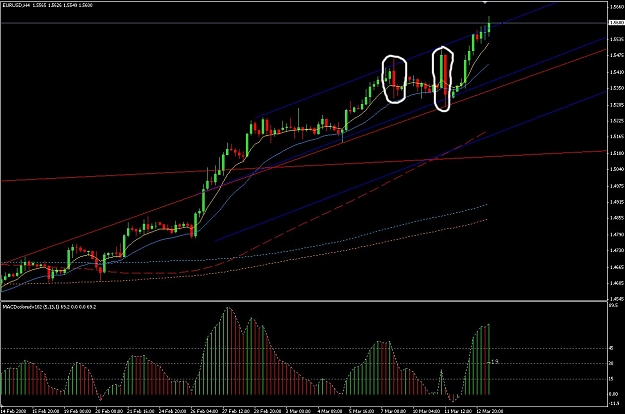Click the 1.5350 price level on the axis
The height and width of the screenshot is (414, 625).
pos(616,88)
